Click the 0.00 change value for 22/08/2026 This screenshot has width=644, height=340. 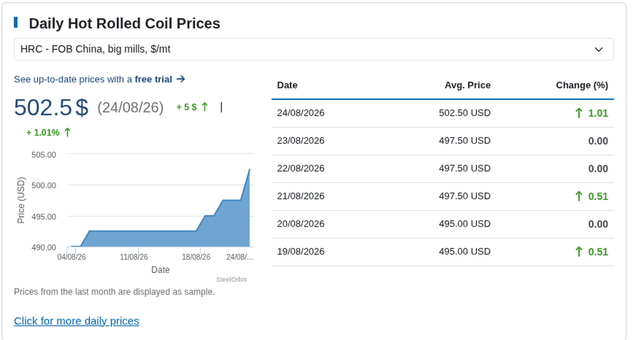[x=598, y=169]
